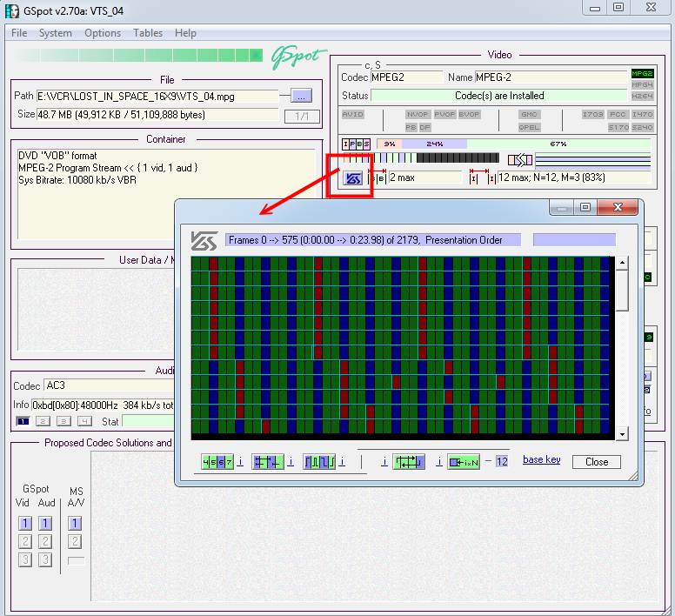The image size is (675, 616).
Task: Click the 1/1 file counter button
Action: click(302, 117)
